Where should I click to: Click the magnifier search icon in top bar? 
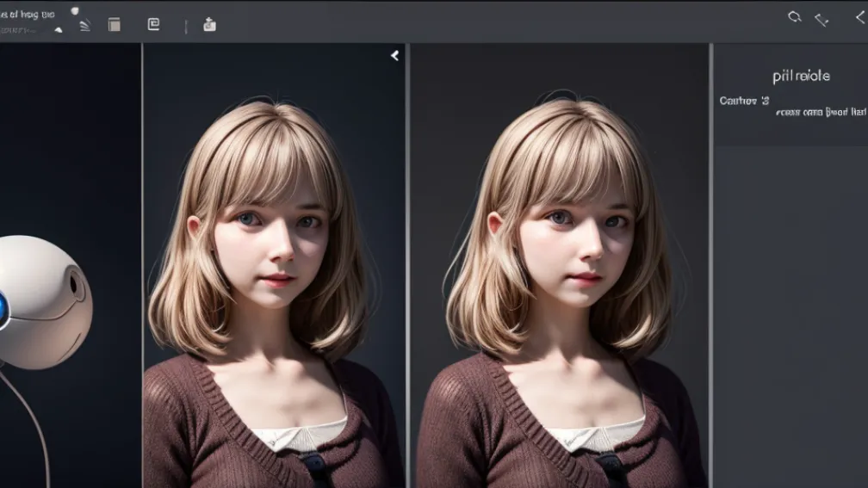click(x=794, y=17)
